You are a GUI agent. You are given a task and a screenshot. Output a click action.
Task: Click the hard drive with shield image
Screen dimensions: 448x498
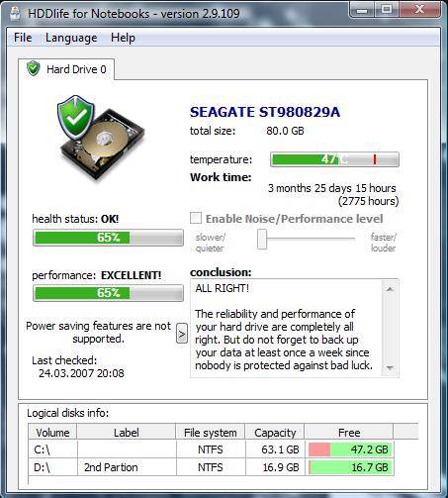(101, 138)
